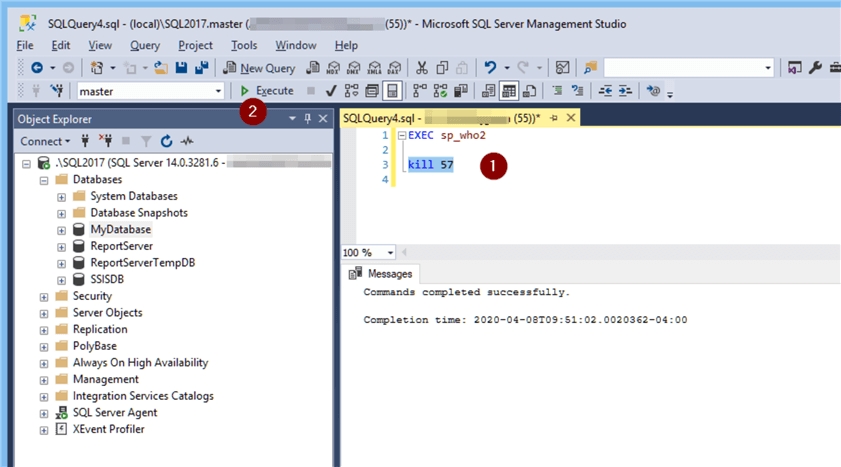The image size is (841, 467).
Task: Expand the Security folder
Action: click(x=44, y=297)
